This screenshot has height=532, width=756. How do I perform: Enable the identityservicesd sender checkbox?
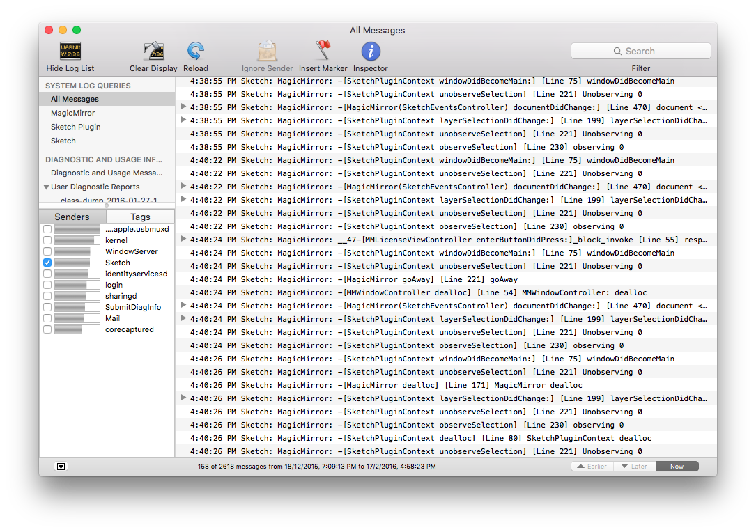[47, 274]
